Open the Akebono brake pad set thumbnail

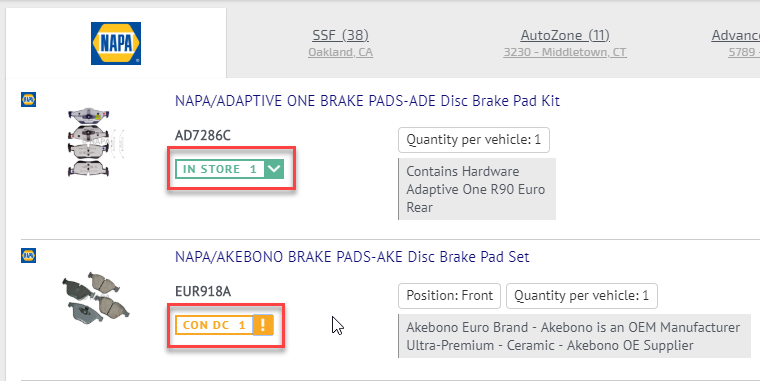pyautogui.click(x=95, y=297)
